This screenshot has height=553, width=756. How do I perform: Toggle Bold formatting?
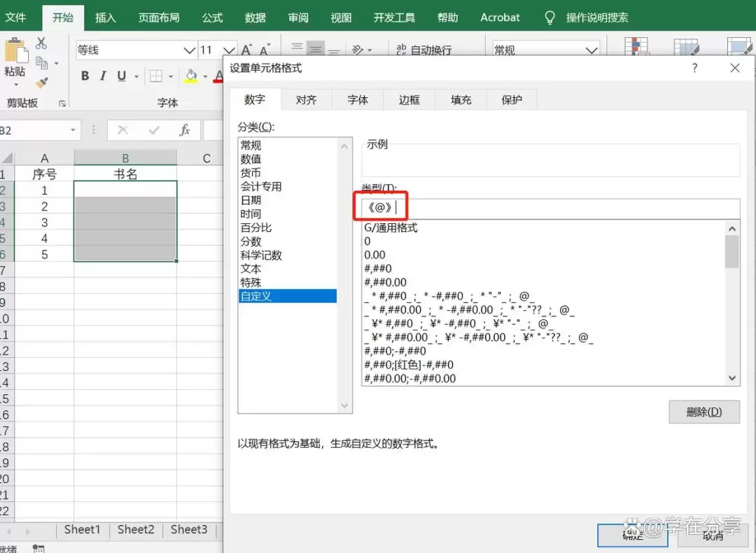click(85, 76)
